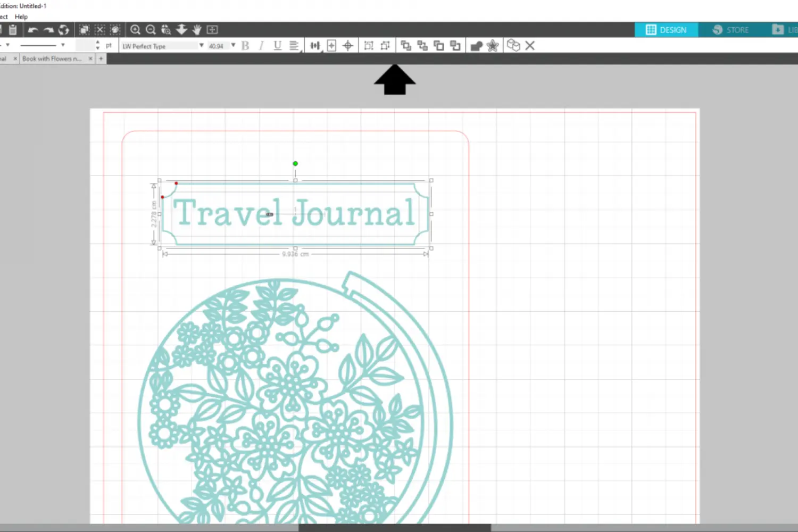This screenshot has width=798, height=532.
Task: Toggle bold text formatting
Action: 245,46
